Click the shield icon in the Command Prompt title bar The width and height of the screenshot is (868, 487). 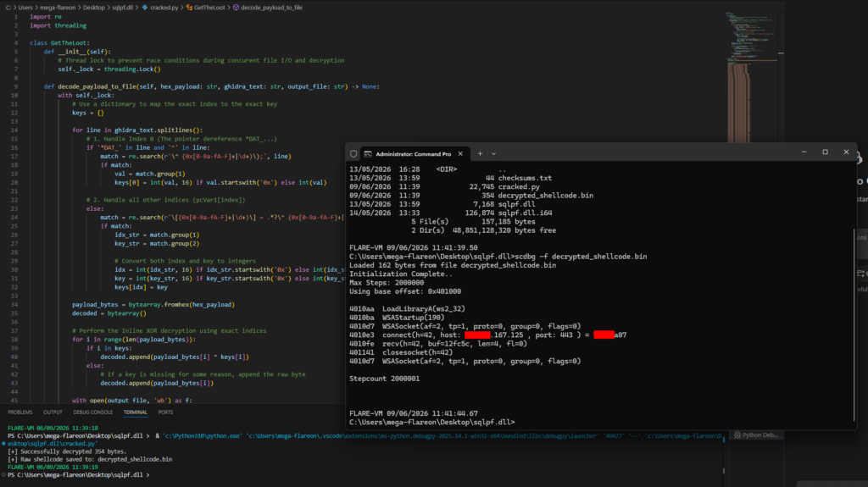[353, 154]
